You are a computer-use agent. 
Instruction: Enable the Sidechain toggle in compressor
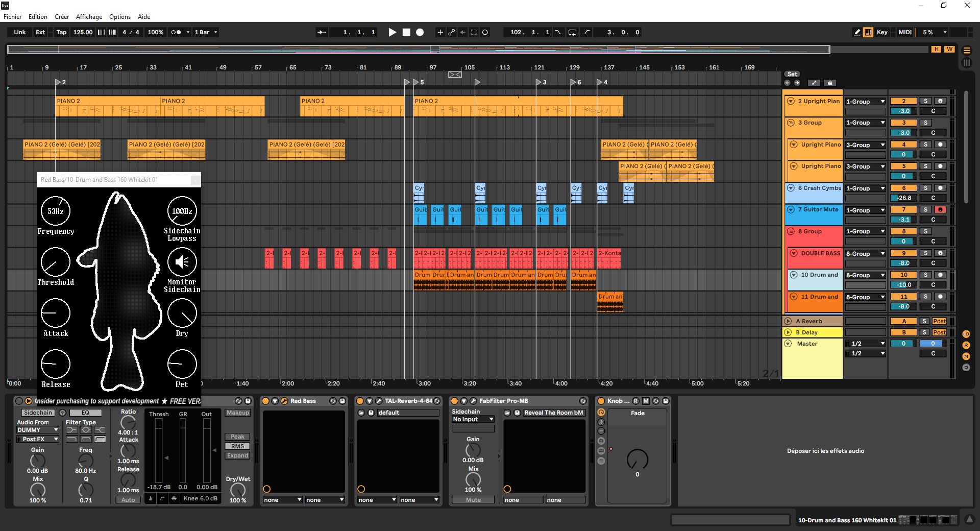(x=38, y=413)
